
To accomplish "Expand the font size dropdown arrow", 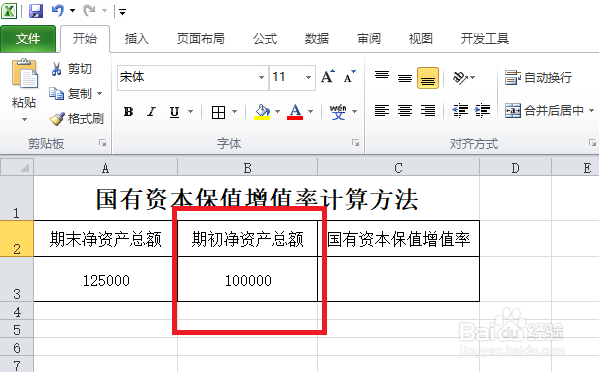I will point(308,78).
